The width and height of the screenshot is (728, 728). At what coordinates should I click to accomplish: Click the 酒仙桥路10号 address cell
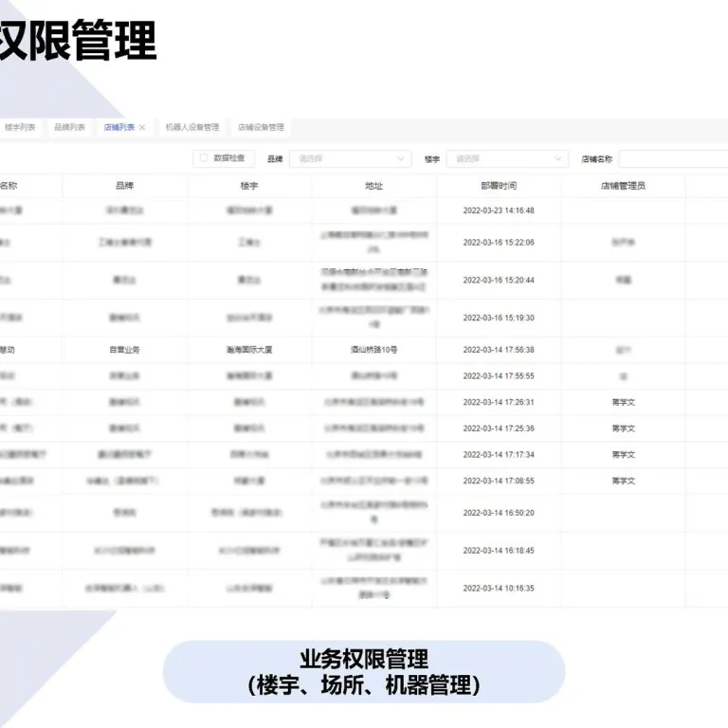[373, 350]
